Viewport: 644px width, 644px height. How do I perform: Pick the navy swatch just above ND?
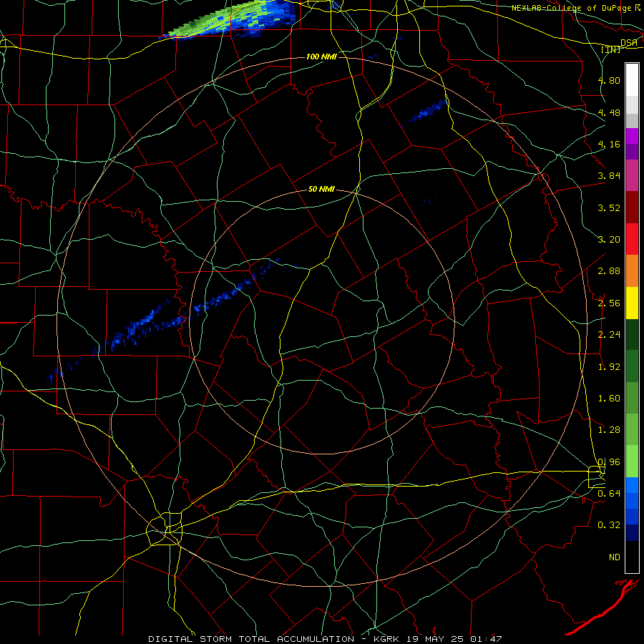click(632, 532)
